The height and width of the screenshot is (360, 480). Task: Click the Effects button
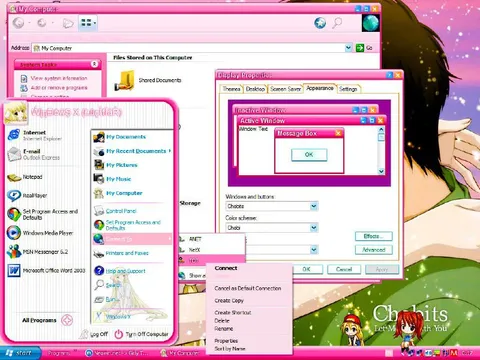click(374, 236)
